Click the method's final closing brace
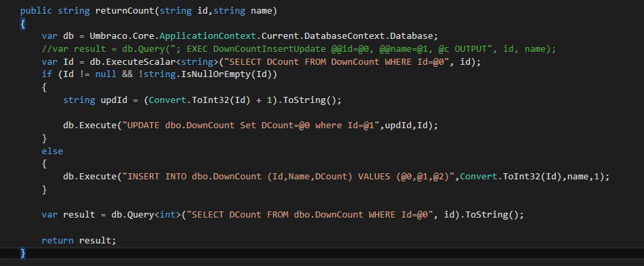 (23, 253)
